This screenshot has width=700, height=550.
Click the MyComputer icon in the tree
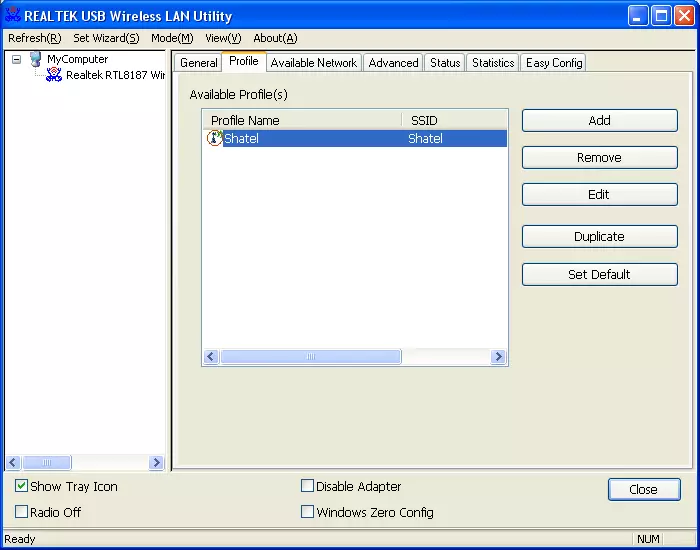point(36,59)
